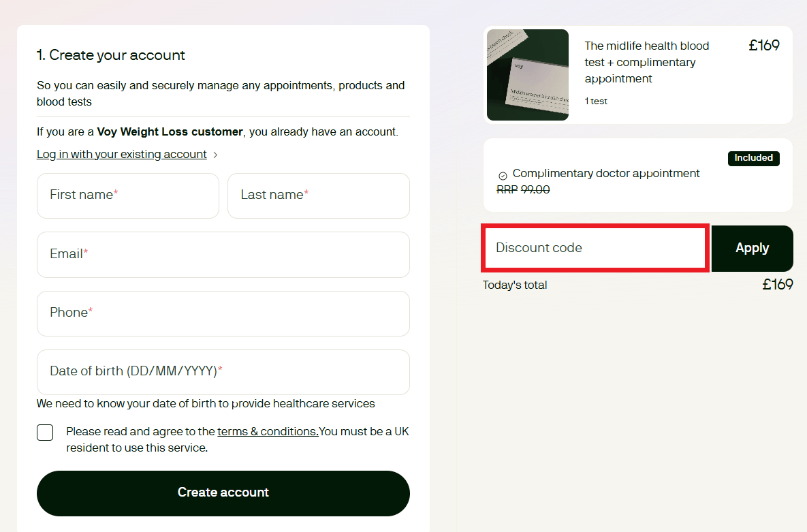This screenshot has width=807, height=532.
Task: Check the terms and conditions agreement checkbox
Action: [44, 432]
